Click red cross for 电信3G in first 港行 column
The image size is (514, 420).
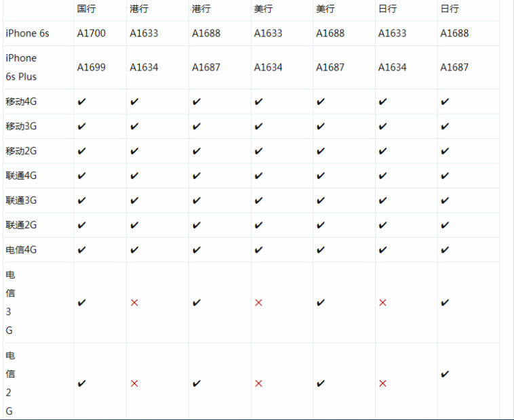click(134, 303)
